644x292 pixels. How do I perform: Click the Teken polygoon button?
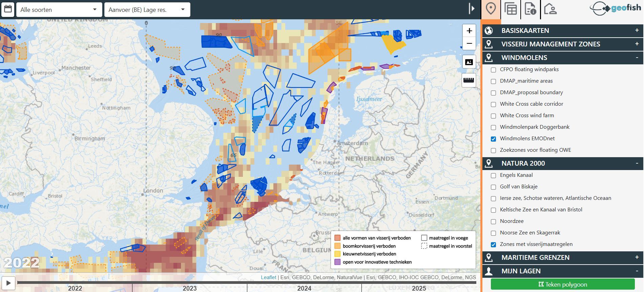(562, 284)
